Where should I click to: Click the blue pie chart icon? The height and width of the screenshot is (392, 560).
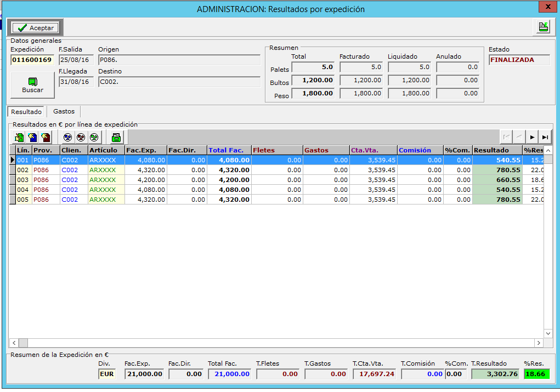click(x=67, y=137)
